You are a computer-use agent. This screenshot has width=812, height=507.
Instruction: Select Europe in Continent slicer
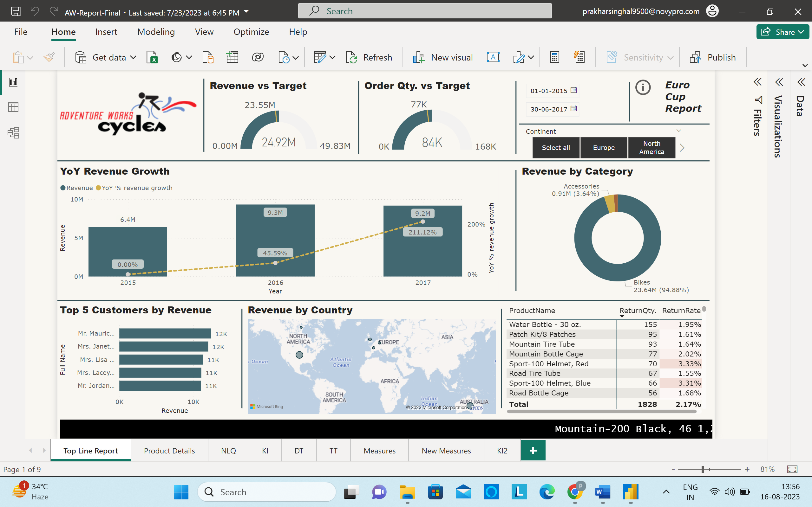(604, 148)
